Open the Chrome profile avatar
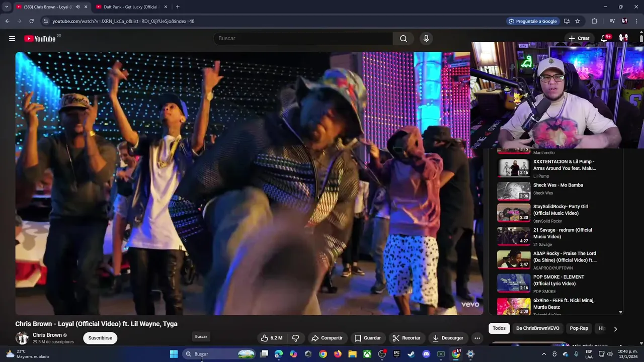Image resolution: width=644 pixels, height=362 pixels. coord(624,21)
